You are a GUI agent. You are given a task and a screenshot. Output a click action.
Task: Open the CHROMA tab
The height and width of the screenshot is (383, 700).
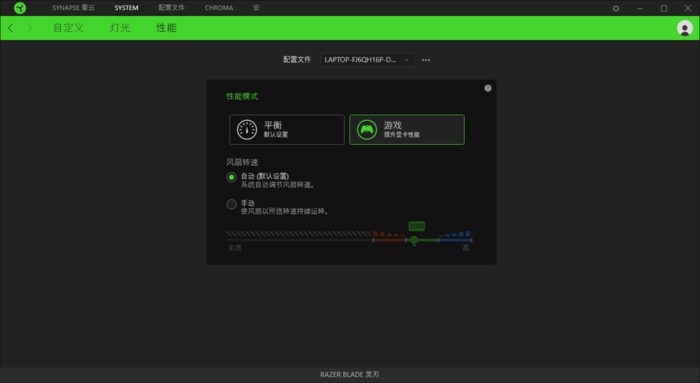219,8
